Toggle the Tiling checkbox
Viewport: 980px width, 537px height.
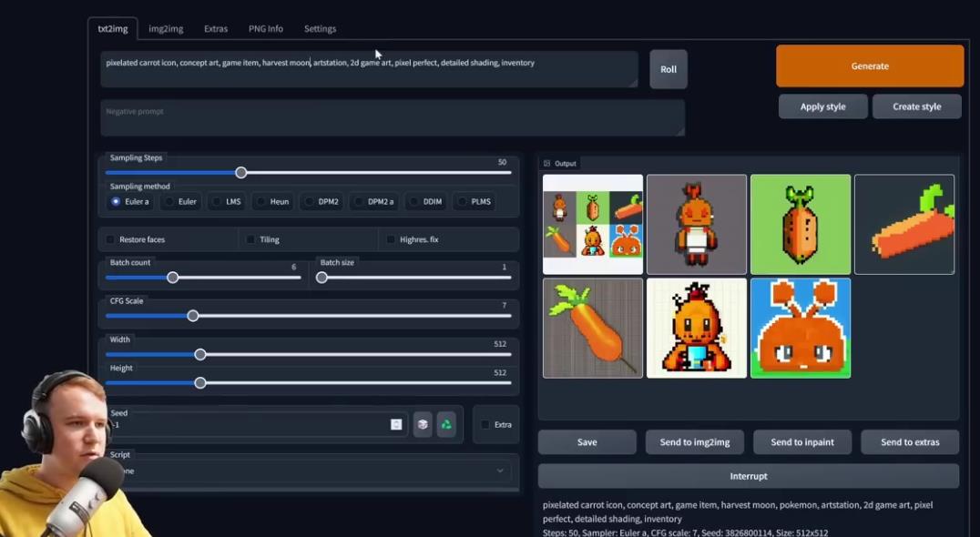[x=250, y=239]
